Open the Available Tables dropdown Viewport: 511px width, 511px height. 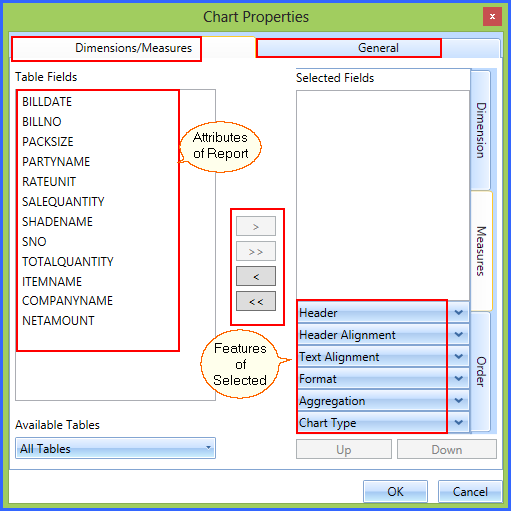(x=115, y=448)
